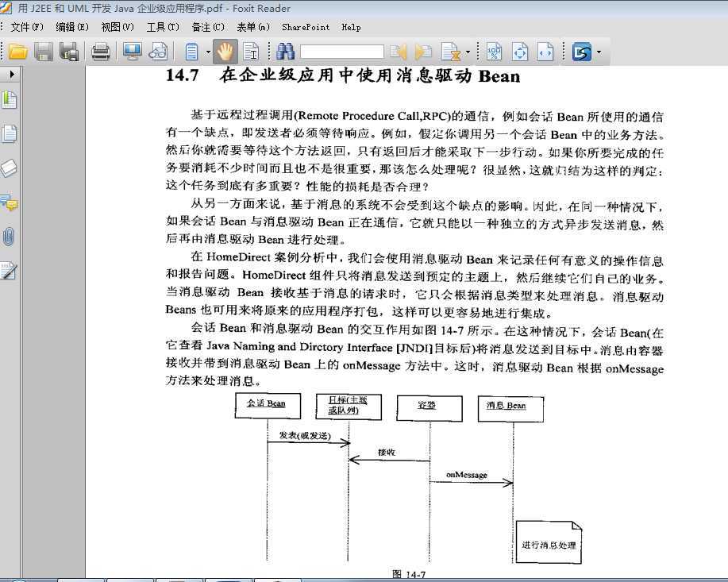728x582 pixels.
Task: Open the pages thumbnail panel icon
Action: [x=10, y=133]
